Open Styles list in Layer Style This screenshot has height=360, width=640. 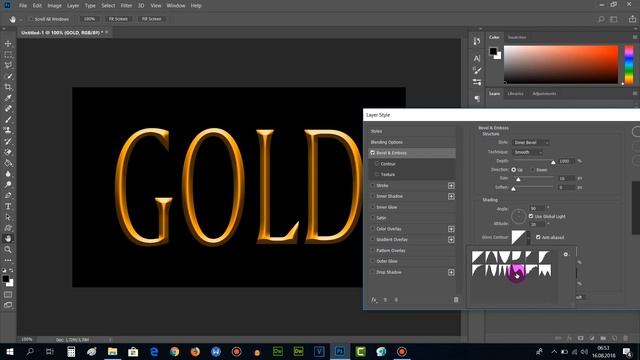pos(412,131)
